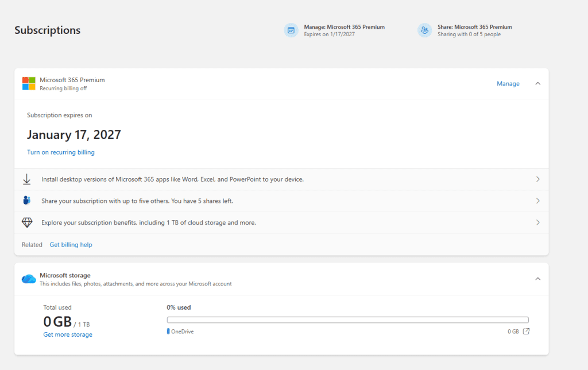588x370 pixels.
Task: Collapse the Microsoft 365 Premium card
Action: [537, 83]
